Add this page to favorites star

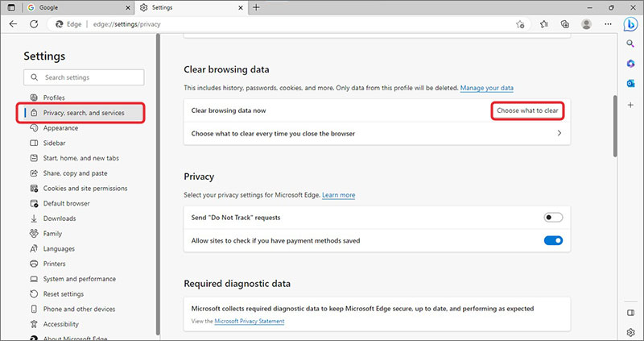[520, 24]
